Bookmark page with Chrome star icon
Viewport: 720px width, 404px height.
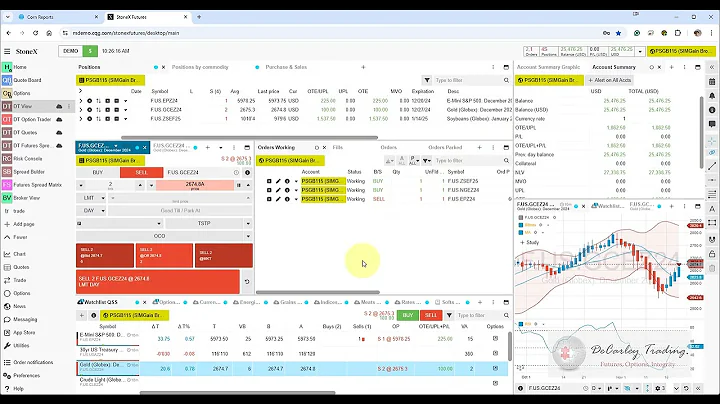pos(619,33)
